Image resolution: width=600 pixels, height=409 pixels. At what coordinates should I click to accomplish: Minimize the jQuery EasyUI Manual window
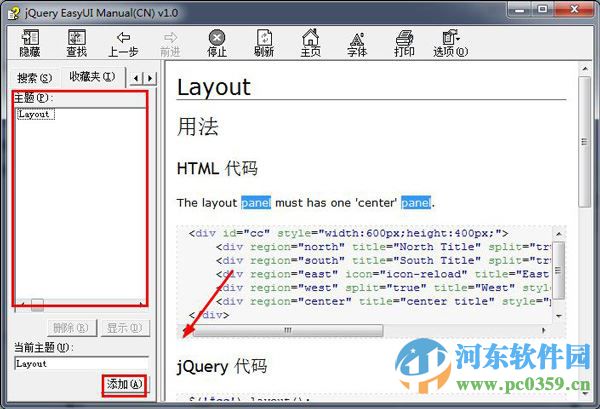[520, 10]
